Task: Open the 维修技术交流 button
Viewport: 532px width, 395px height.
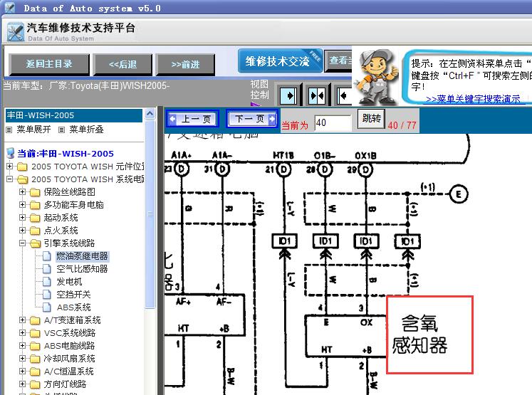Action: (280, 61)
